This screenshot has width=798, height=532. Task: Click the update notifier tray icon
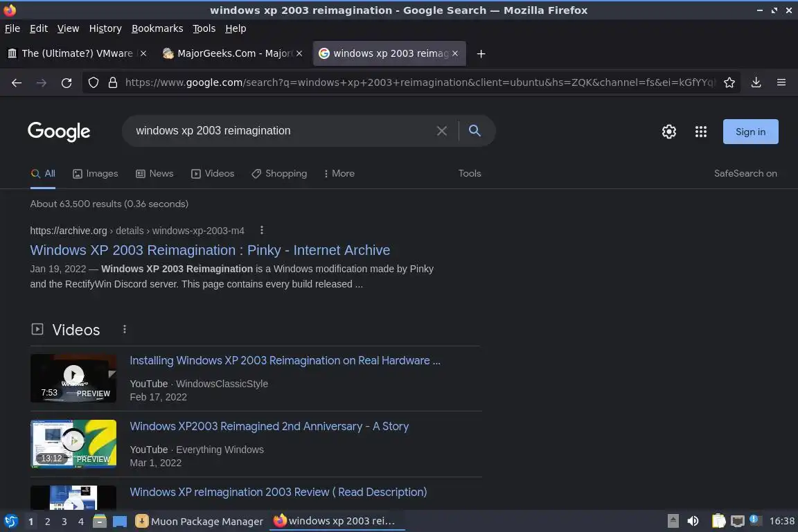755,520
